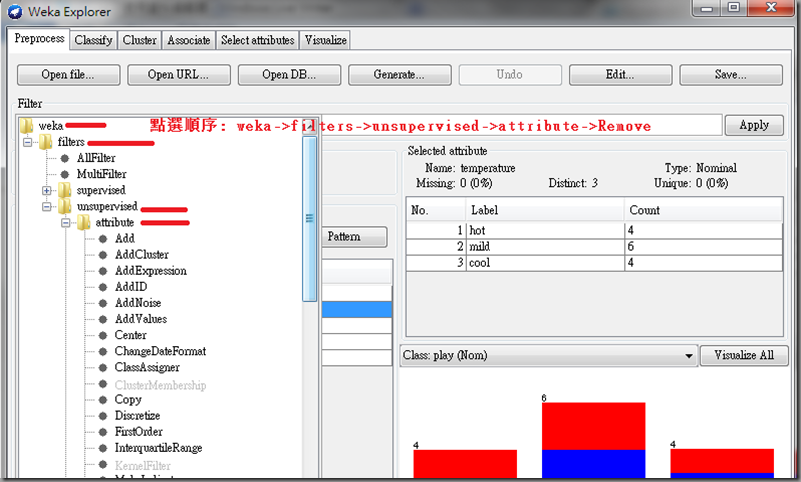Click the red hot bar in the histogram

[x=465, y=464]
